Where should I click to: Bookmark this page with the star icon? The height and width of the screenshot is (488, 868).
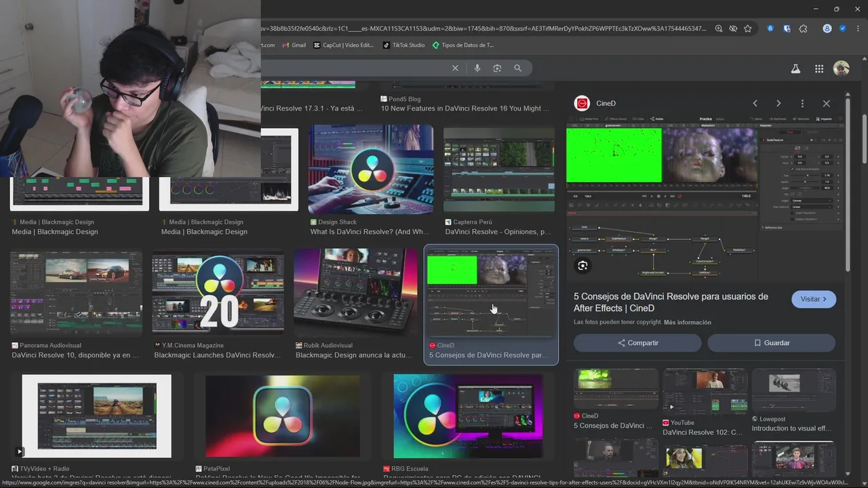pyautogui.click(x=747, y=28)
